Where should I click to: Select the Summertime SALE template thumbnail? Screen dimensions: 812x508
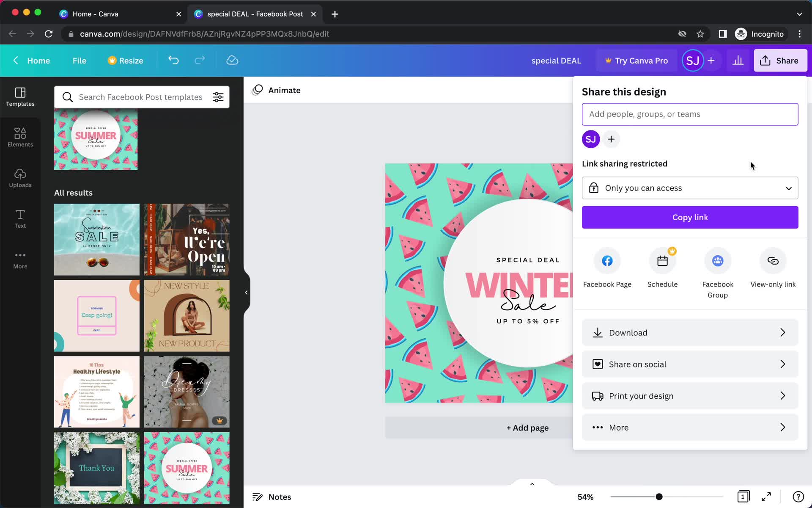coord(96,240)
